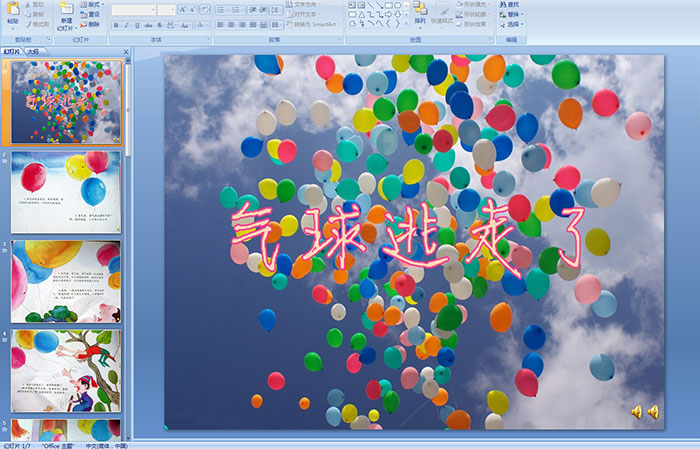Select the Format Painter (格式刷) brush
The image size is (700, 449).
point(37,24)
